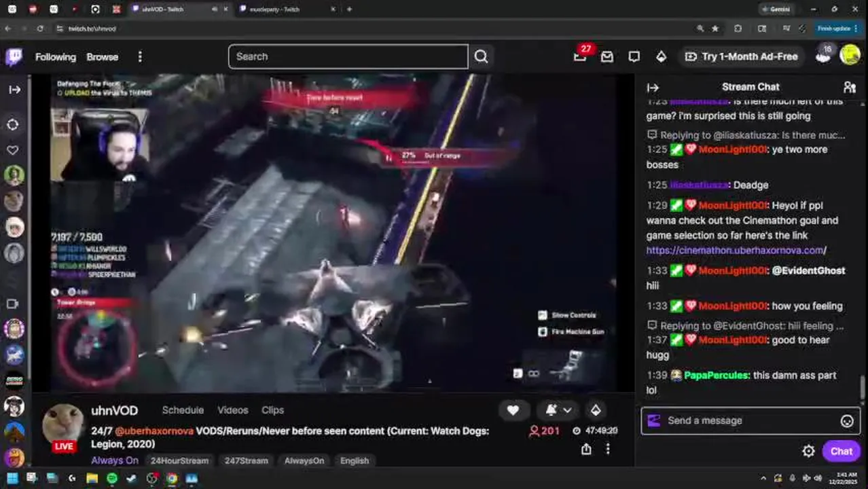868x489 pixels.
Task: Bookmark the page with the star icon
Action: tap(715, 29)
